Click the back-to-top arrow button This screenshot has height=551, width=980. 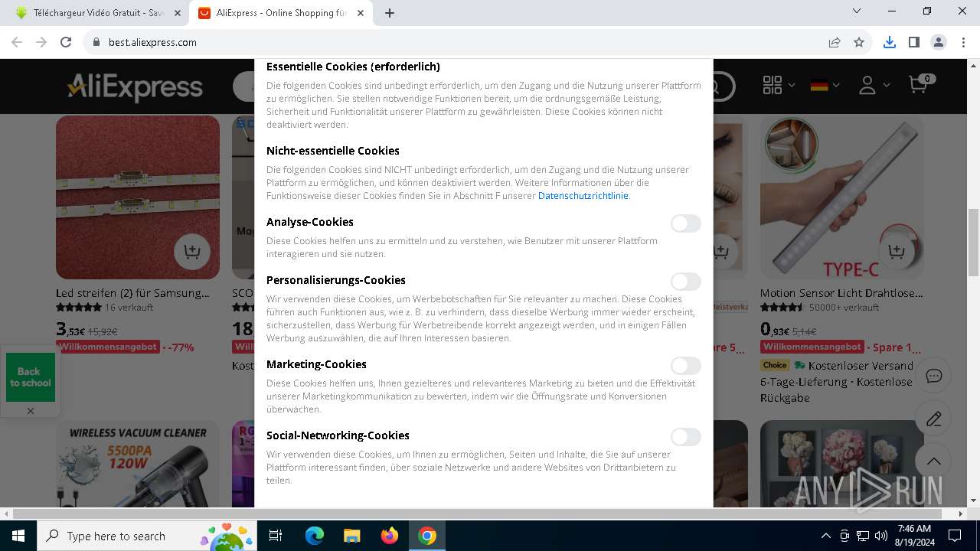tap(934, 461)
